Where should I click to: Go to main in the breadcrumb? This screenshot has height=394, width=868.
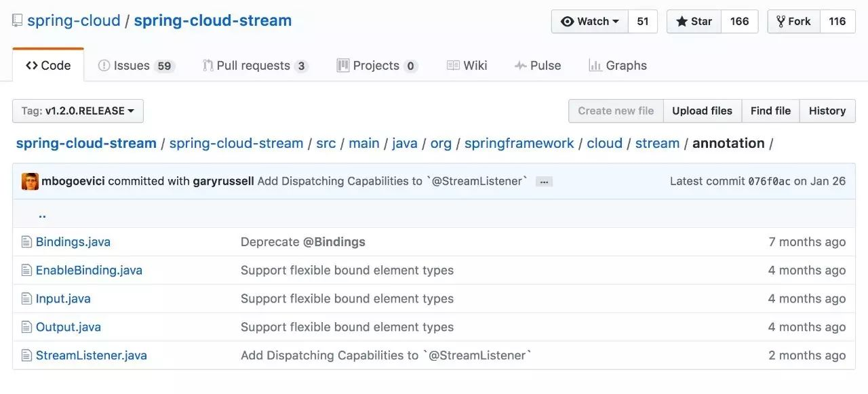(x=364, y=144)
